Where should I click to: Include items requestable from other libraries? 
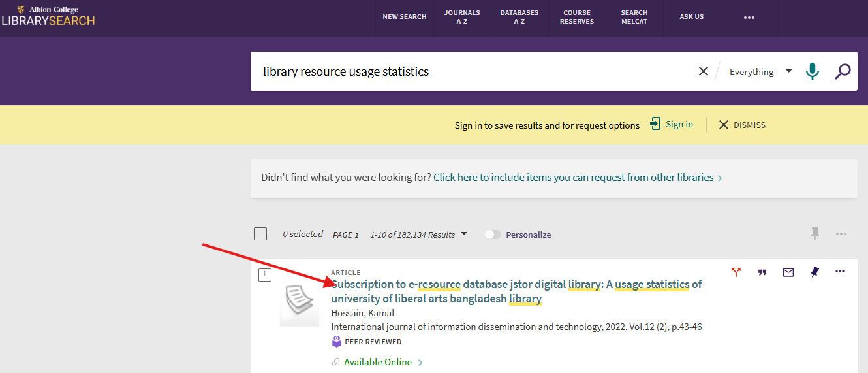pos(578,178)
